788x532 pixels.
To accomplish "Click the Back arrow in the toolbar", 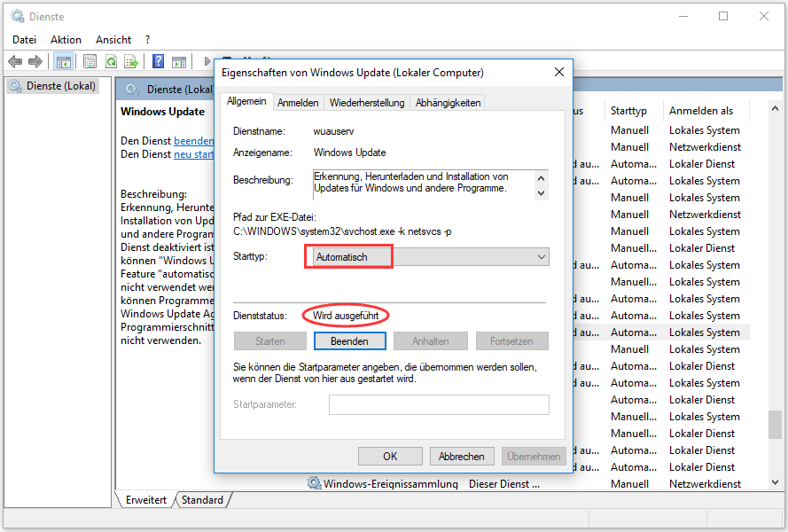I will 15,62.
